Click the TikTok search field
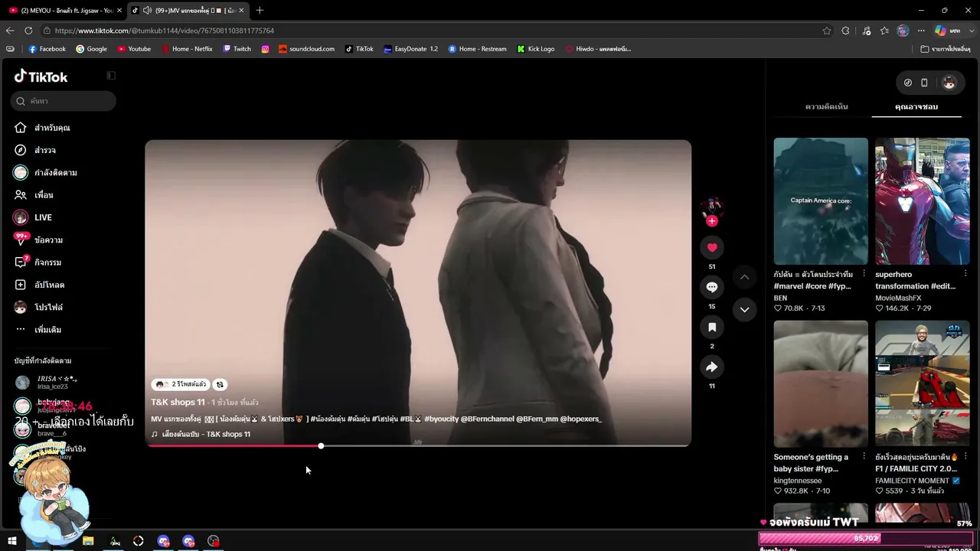Image resolution: width=980 pixels, height=551 pixels. pyautogui.click(x=64, y=101)
